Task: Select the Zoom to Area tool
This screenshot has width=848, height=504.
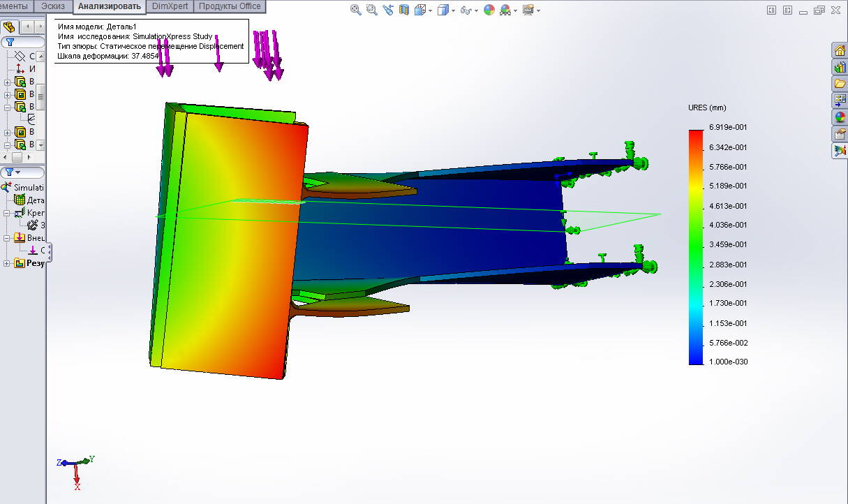Action: point(371,10)
